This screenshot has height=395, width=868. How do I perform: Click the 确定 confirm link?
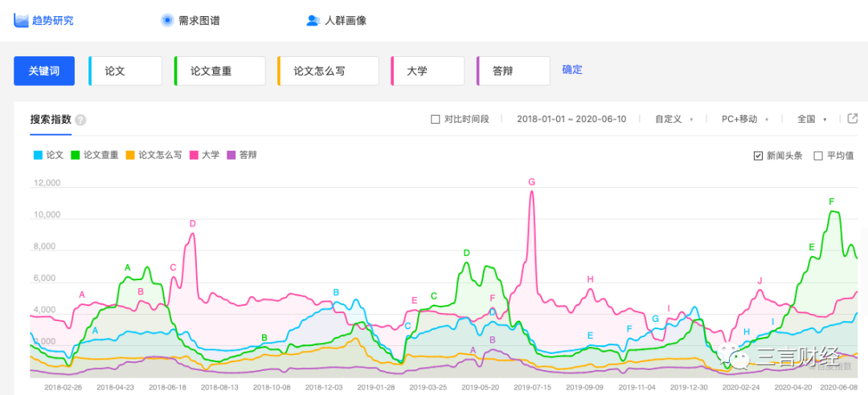point(572,70)
